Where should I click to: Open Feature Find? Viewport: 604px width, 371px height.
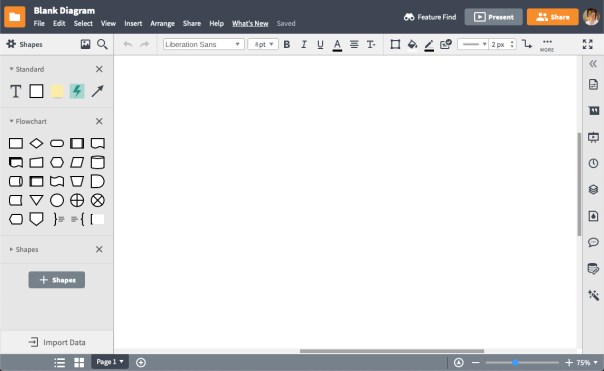[430, 17]
